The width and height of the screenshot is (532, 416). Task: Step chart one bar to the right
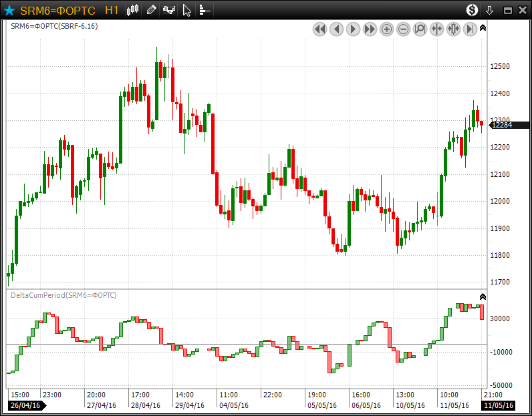click(353, 29)
